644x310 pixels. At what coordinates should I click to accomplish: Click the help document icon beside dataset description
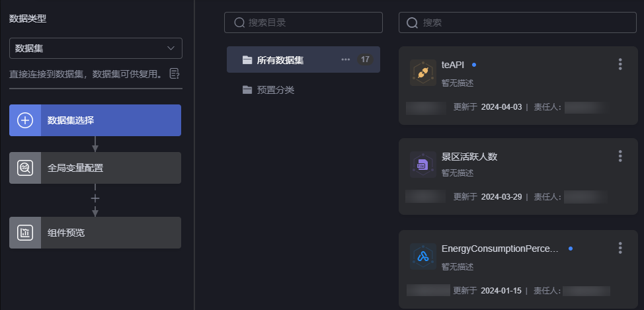175,74
